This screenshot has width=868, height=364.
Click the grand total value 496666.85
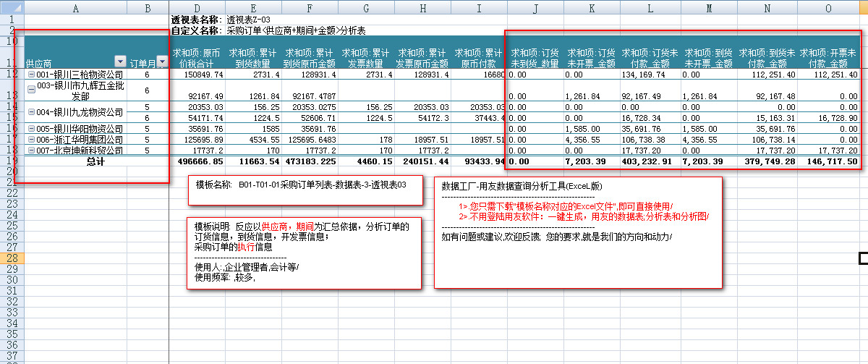pos(197,162)
